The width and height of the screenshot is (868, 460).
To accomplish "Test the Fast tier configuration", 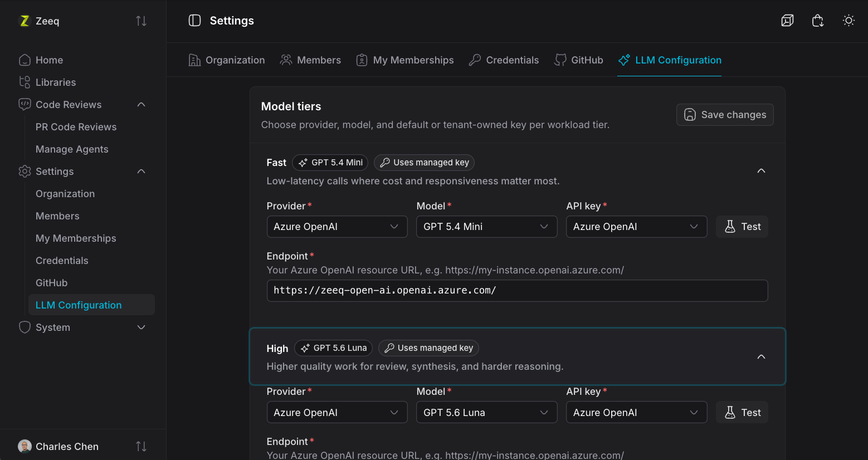I will point(742,227).
